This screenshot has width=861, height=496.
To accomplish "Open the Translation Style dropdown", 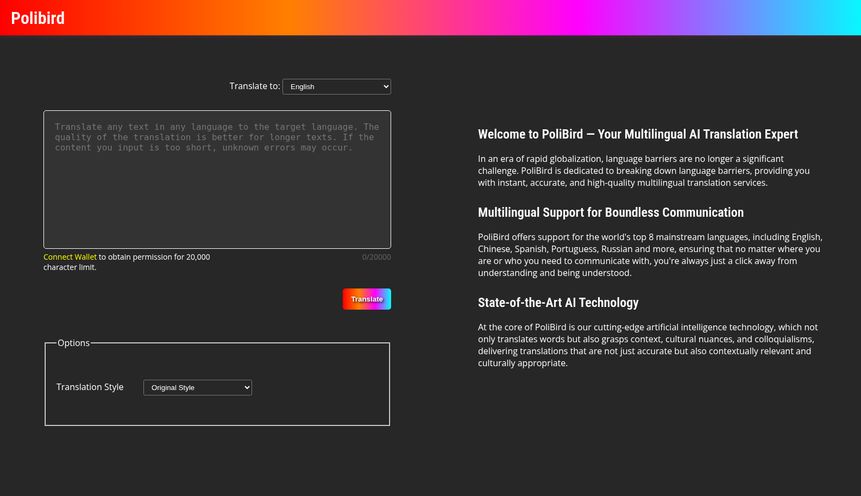I will pos(198,388).
